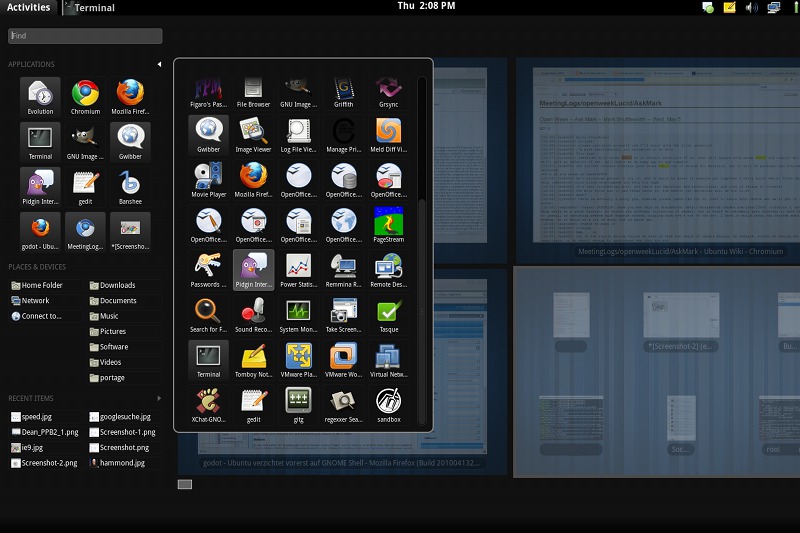Open the Downloads folder

113,285
